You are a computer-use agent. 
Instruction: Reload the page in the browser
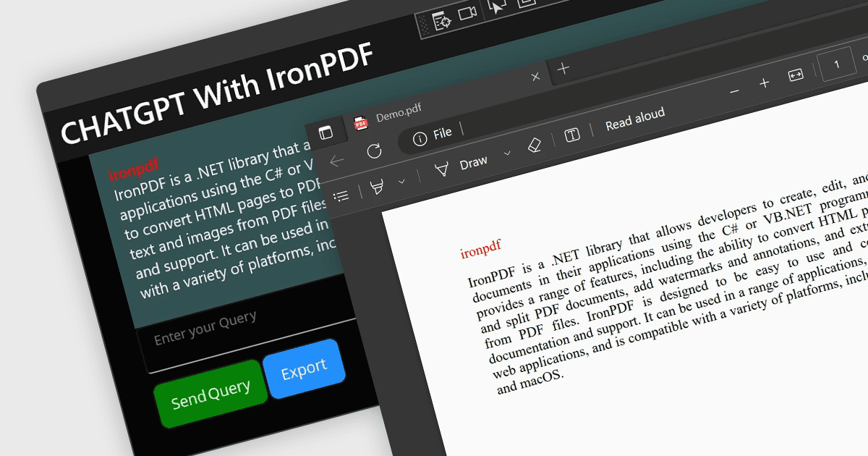coord(374,151)
